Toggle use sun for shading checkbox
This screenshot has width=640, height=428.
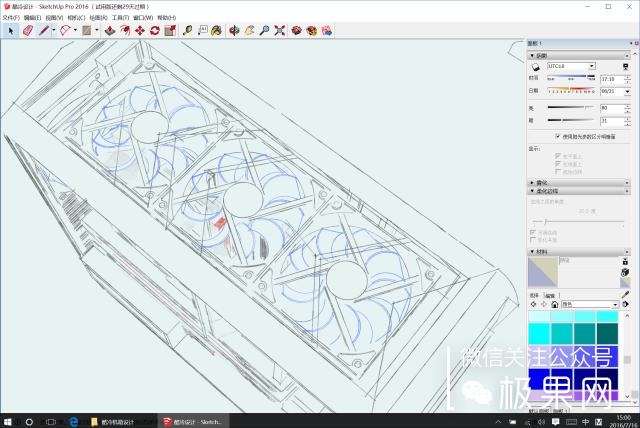tap(557, 135)
